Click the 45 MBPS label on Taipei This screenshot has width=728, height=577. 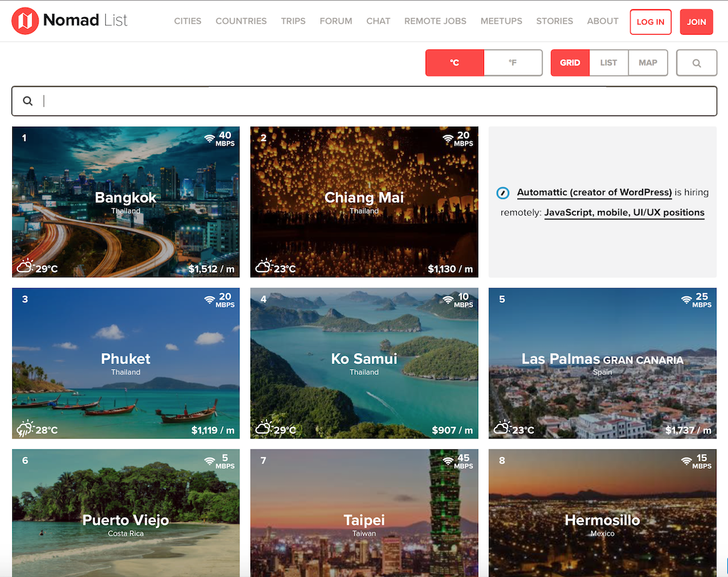point(464,461)
